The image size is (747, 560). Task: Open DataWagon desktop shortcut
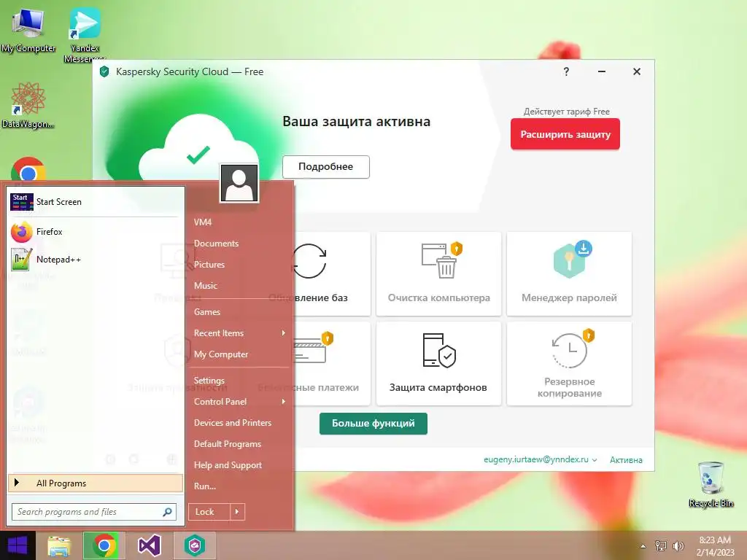tap(28, 105)
